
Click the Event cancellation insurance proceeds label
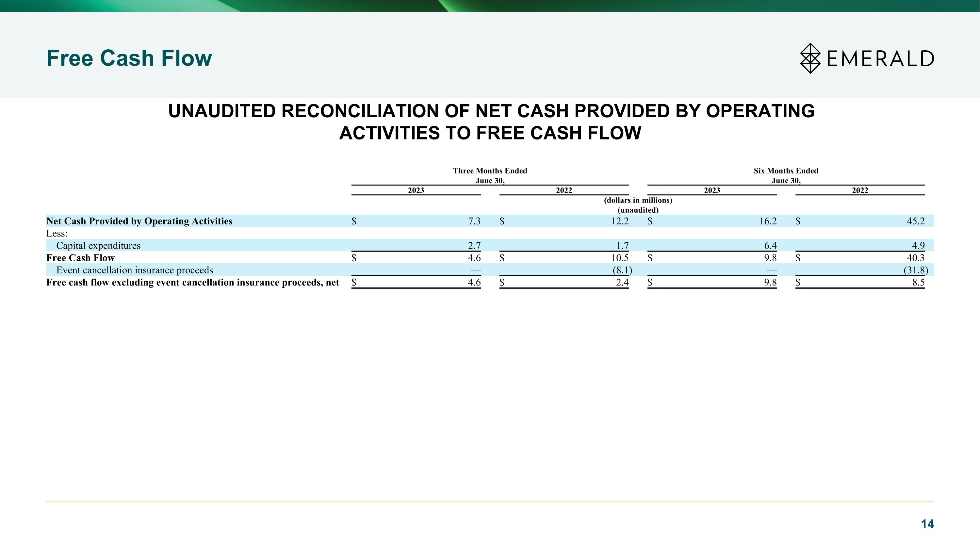[135, 270]
